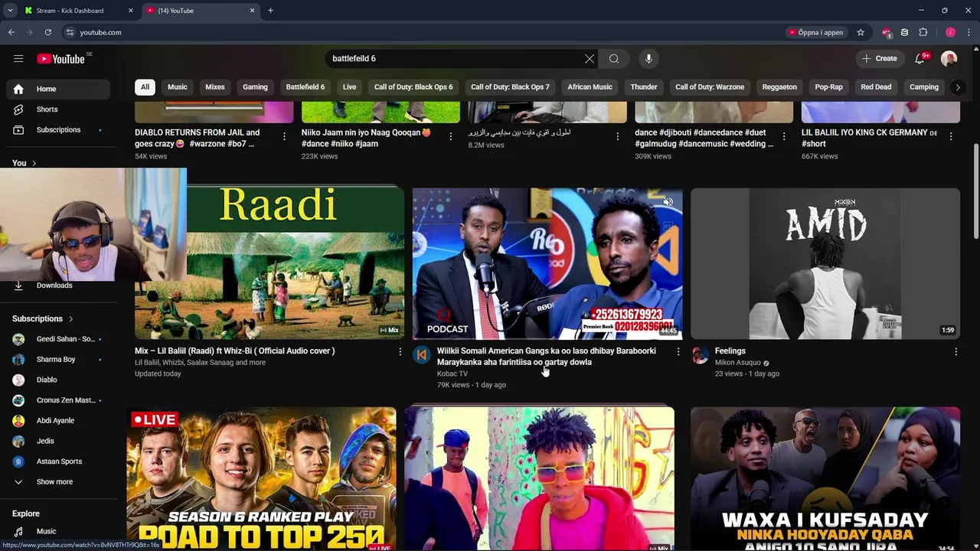The width and height of the screenshot is (980, 551).
Task: Open more options for Wiilkii Somali video
Action: 678,352
